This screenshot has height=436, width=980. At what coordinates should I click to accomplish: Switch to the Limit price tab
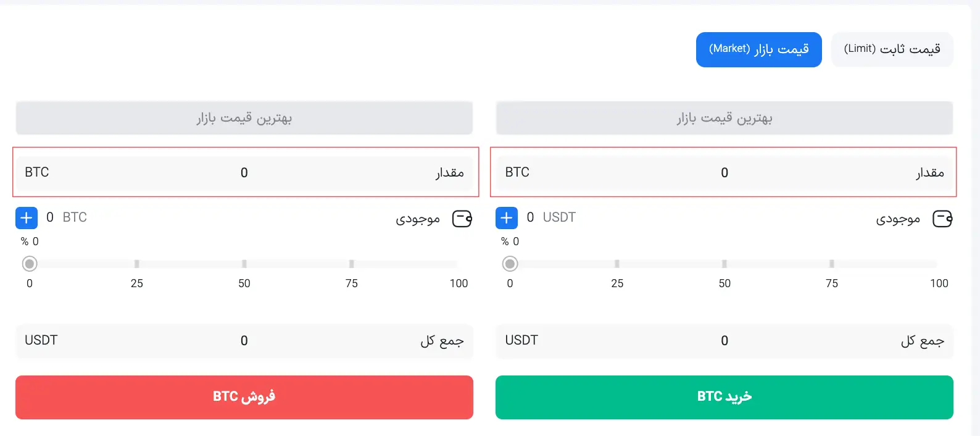point(892,49)
